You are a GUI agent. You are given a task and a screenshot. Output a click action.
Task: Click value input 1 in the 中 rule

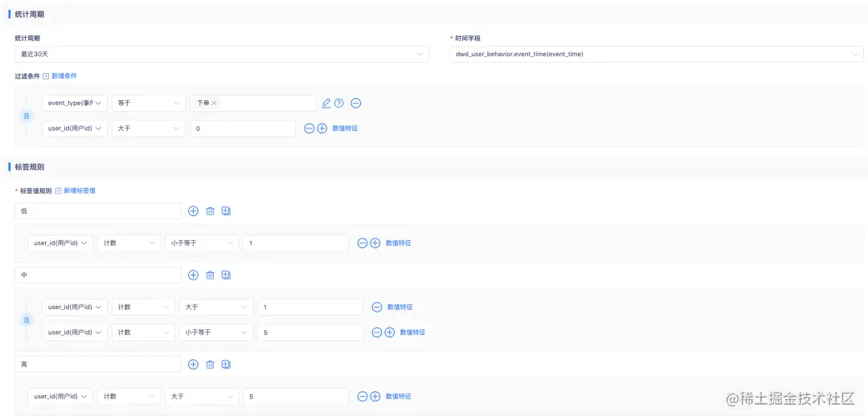coord(310,307)
